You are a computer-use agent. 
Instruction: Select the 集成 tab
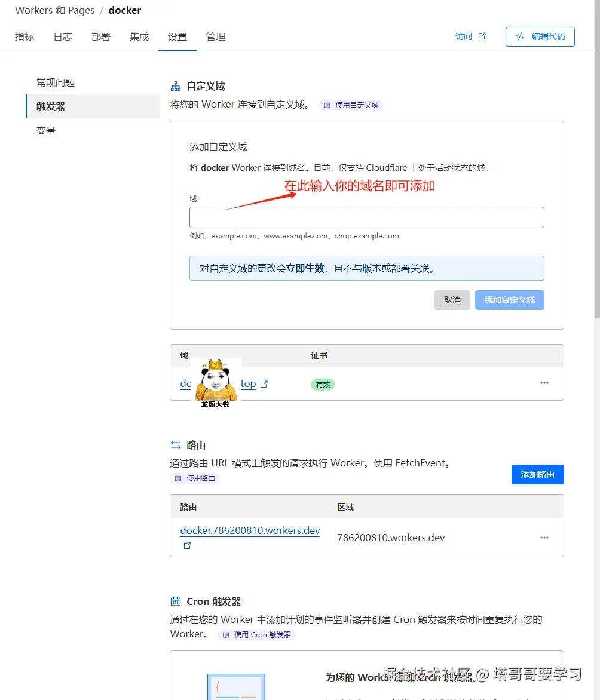pos(139,36)
